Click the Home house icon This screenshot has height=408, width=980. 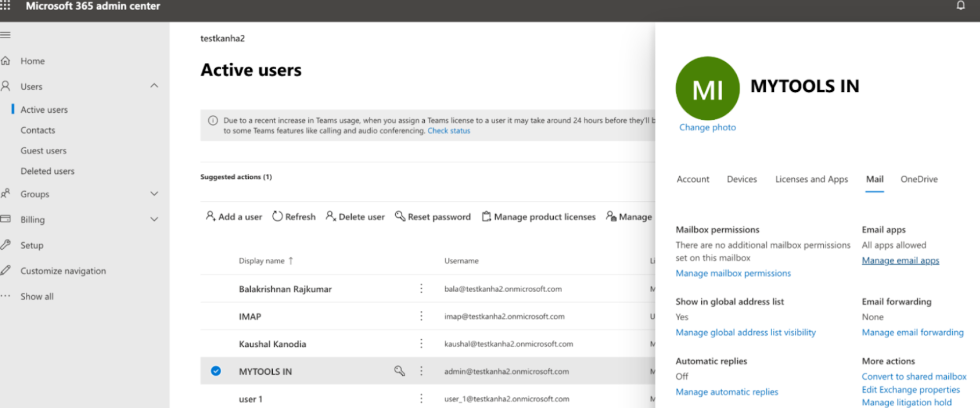click(x=5, y=61)
